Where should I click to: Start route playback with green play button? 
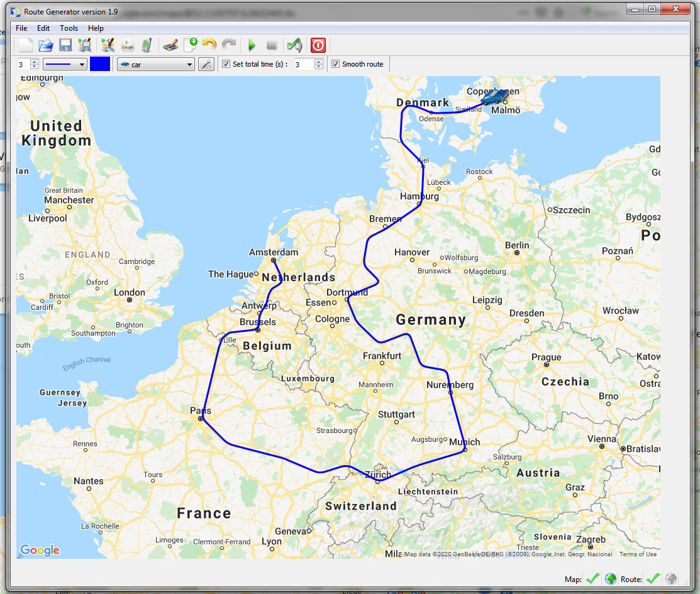pos(252,45)
